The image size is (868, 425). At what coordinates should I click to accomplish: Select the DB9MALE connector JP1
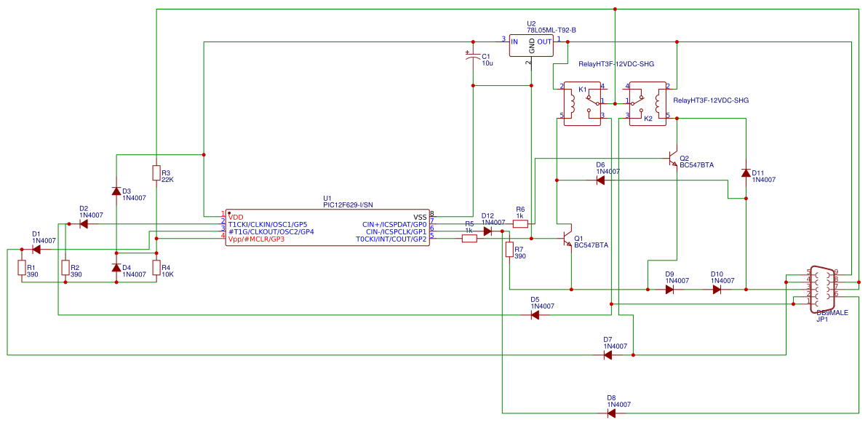[x=821, y=289]
